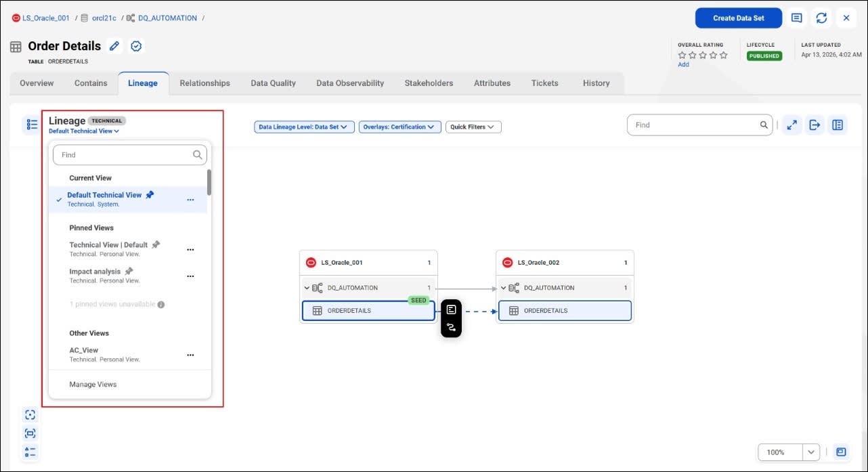Open the ellipsis menu for Technical View | Default
Screen dimensions: 868x472
[190, 249]
